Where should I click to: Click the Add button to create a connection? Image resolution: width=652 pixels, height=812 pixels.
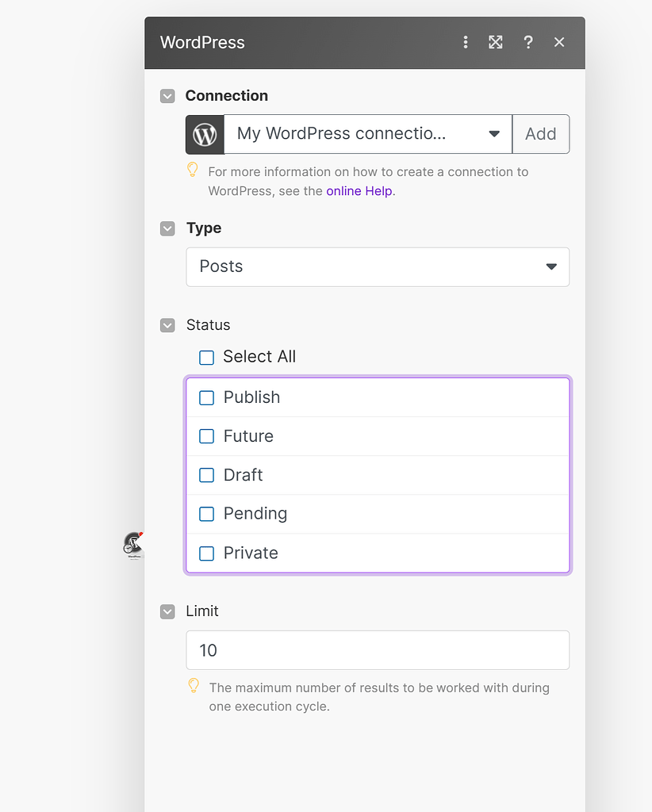[x=541, y=134]
